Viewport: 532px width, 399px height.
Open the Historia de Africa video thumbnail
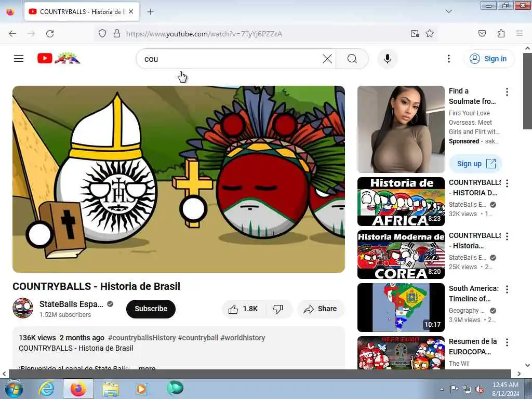coord(401,202)
